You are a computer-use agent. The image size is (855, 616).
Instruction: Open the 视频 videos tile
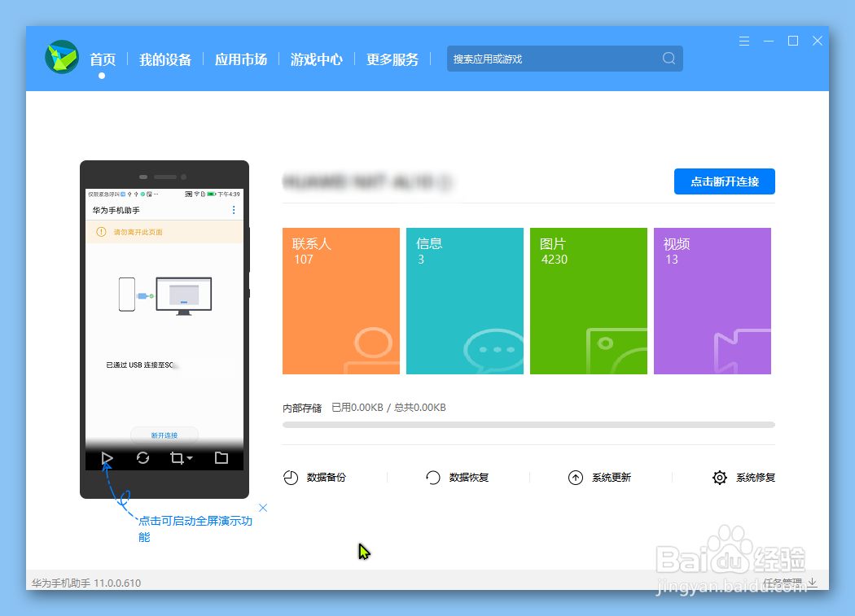(712, 301)
